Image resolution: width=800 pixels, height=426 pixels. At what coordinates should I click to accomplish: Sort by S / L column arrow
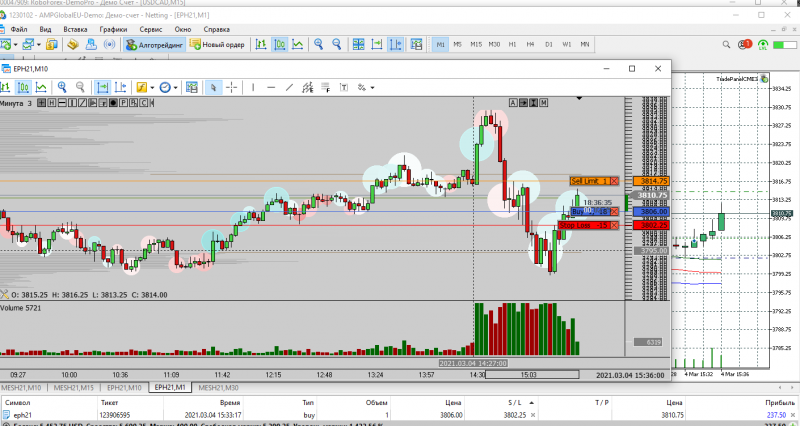(x=531, y=403)
